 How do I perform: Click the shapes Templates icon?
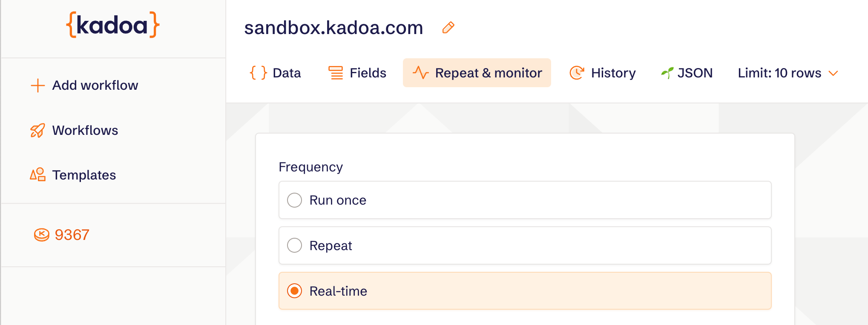(x=37, y=174)
